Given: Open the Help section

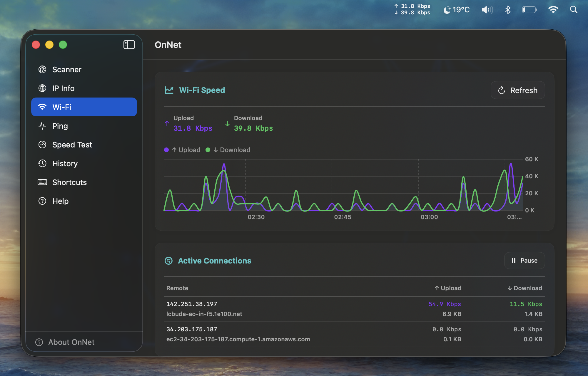Looking at the screenshot, I should point(84,201).
